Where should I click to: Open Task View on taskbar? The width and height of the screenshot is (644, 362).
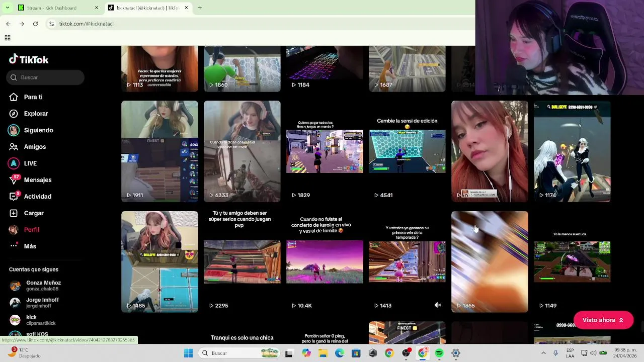coord(289,353)
